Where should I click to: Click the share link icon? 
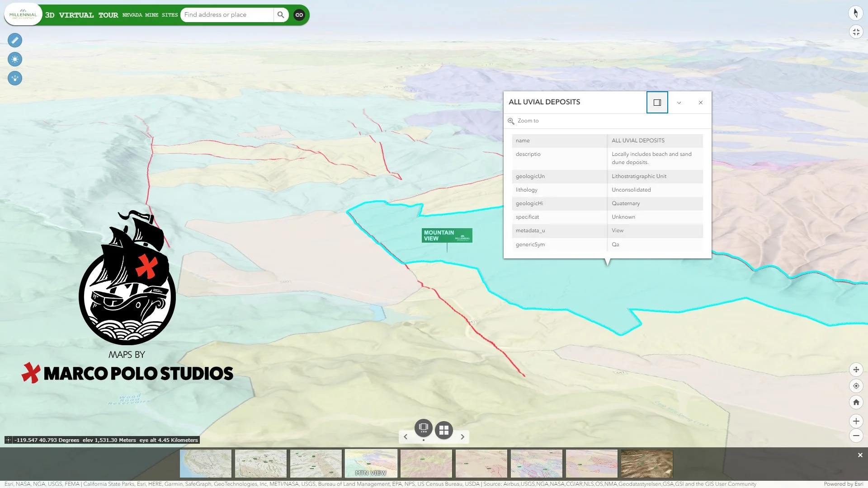click(x=299, y=15)
